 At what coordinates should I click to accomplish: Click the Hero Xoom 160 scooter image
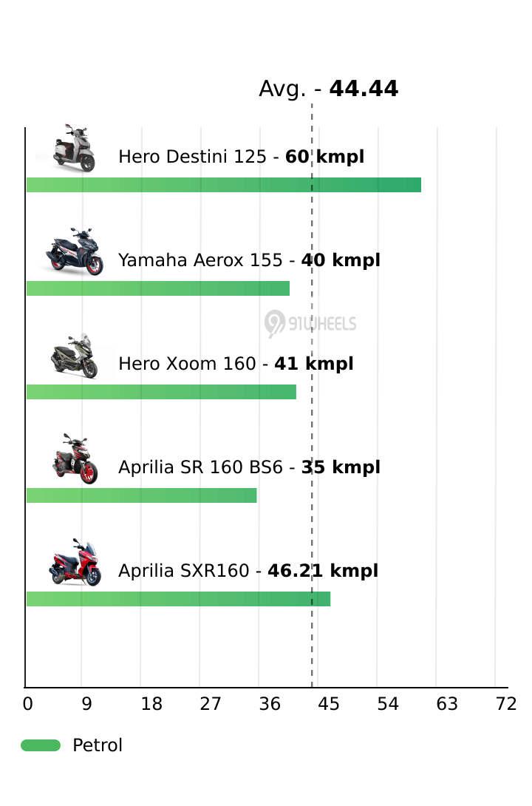[x=75, y=356]
